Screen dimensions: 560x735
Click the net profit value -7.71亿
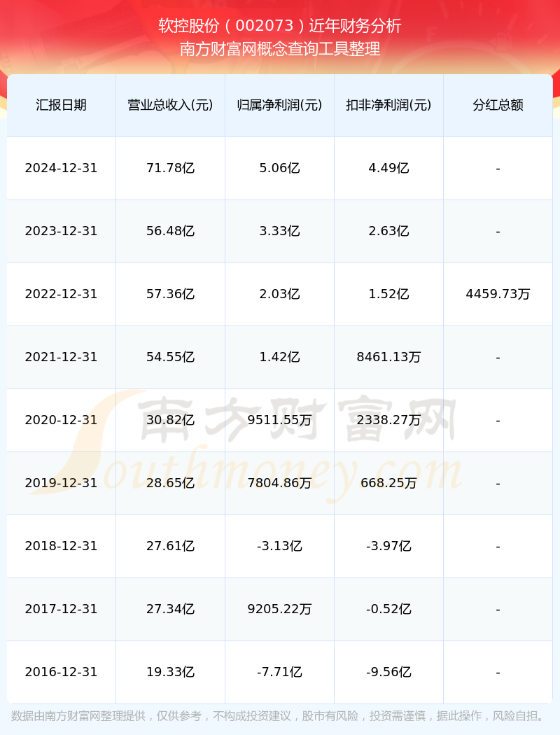[280, 672]
